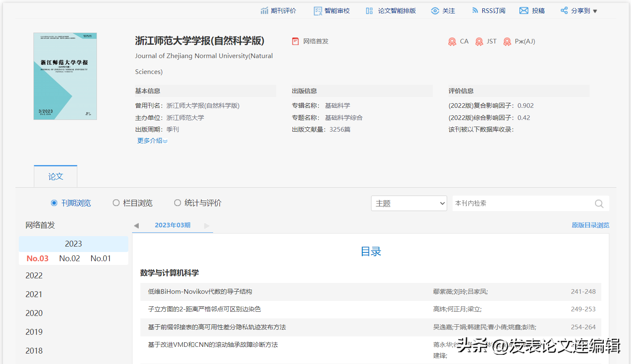Viewport: 631px width, 364px height.
Task: Click the Pж(AJ) index badge icon
Action: (x=507, y=41)
